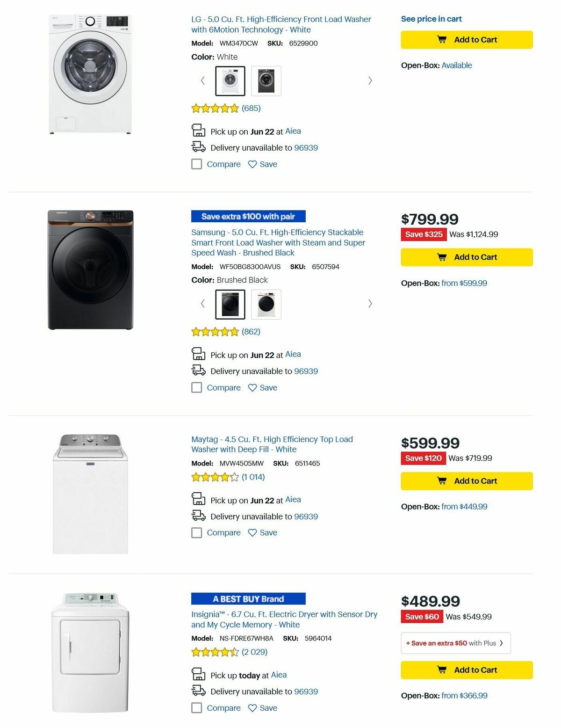The height and width of the screenshot is (728, 561).
Task: Click the pickup box icon for the Maytag washer
Action: (x=198, y=499)
